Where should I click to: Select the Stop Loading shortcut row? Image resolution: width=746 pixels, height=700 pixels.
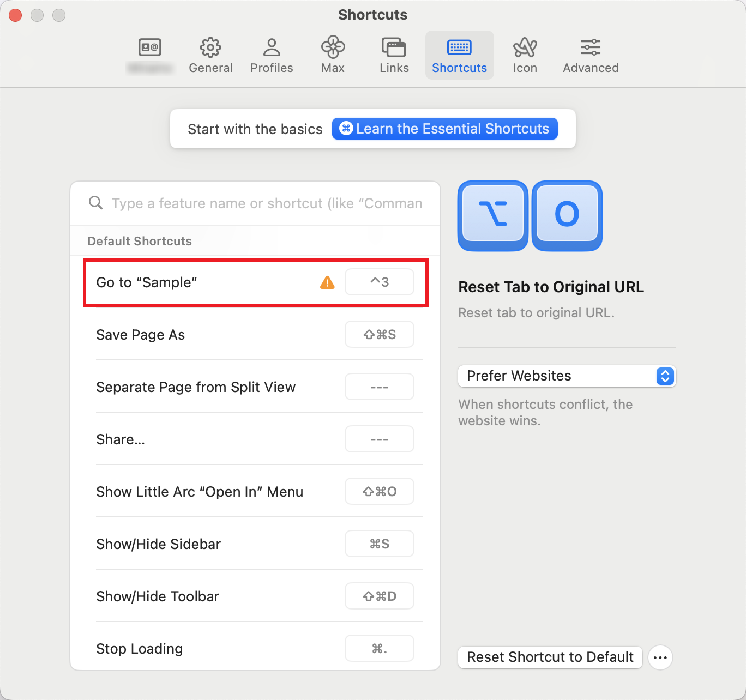point(218,649)
